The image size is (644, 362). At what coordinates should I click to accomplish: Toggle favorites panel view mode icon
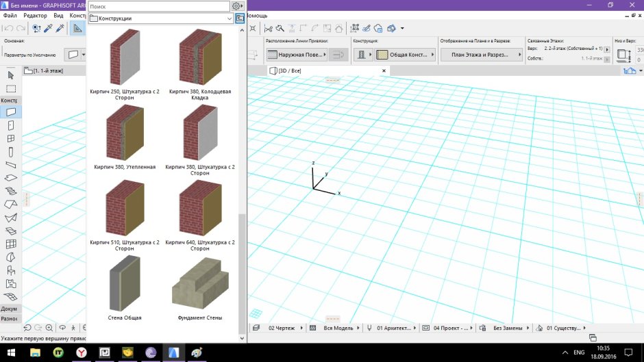240,18
